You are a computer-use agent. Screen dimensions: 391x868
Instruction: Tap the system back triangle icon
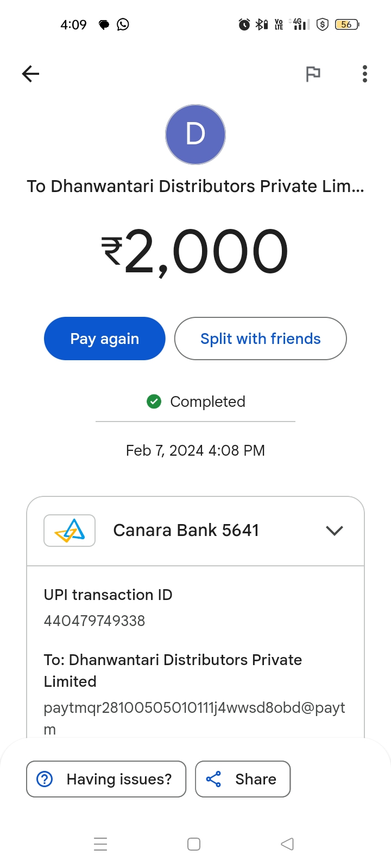click(287, 844)
